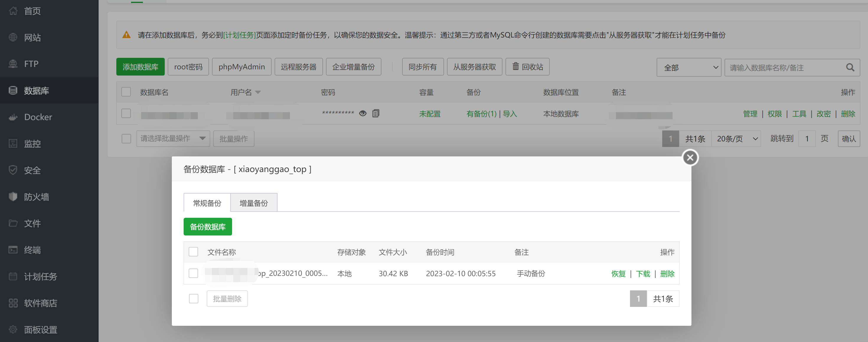This screenshot has width=868, height=342.
Task: Go to software store sidebar icon
Action: (x=13, y=303)
